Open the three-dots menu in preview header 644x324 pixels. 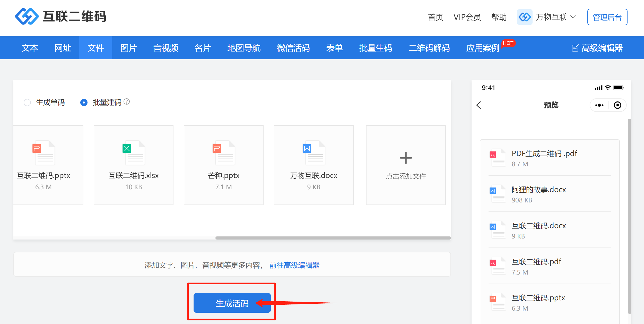pos(599,105)
